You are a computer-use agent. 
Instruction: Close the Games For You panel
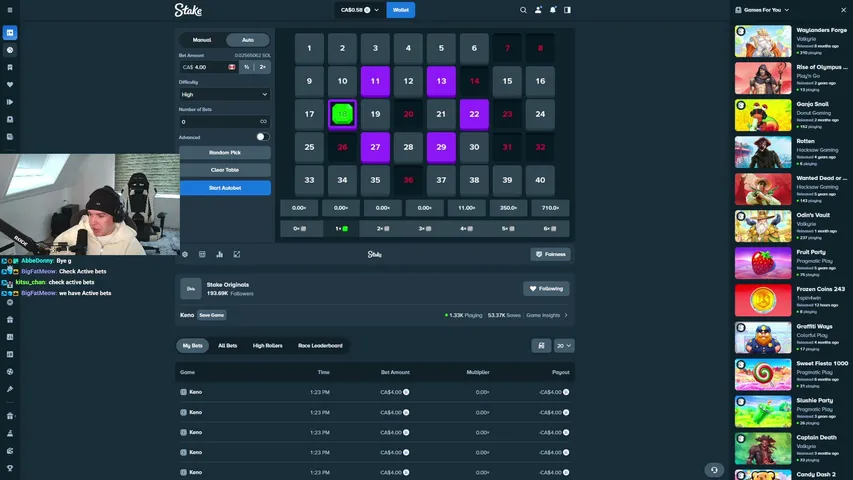click(844, 10)
